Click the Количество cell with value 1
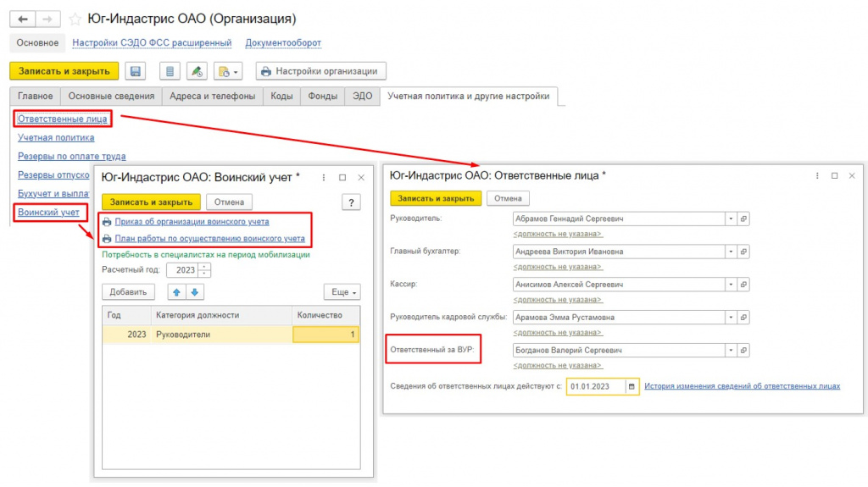The width and height of the screenshot is (868, 487). [325, 335]
